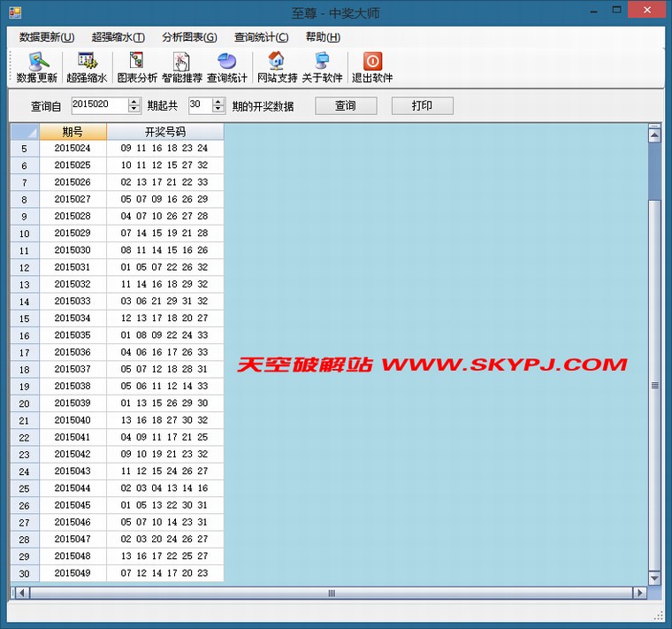672x629 pixels.
Task: Click 退出软件 to exit the program
Action: point(372,67)
